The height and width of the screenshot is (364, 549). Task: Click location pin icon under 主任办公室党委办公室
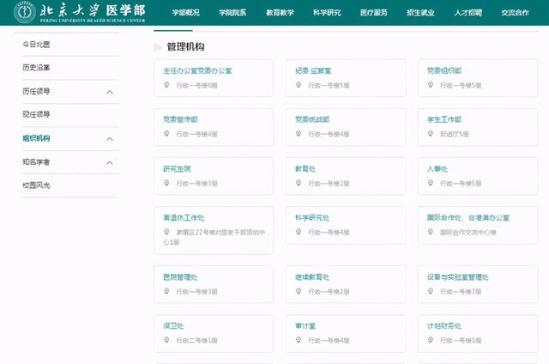[167, 85]
